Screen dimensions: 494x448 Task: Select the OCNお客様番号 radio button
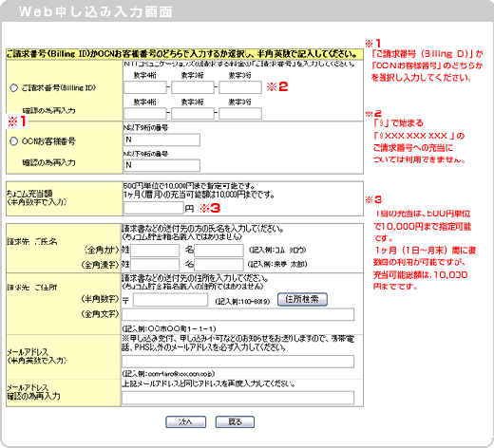(13, 141)
